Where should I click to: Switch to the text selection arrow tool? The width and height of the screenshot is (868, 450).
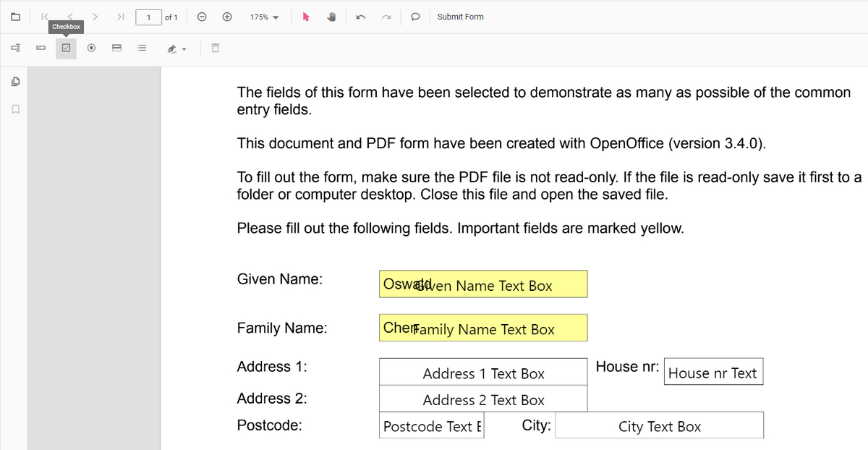(x=305, y=16)
